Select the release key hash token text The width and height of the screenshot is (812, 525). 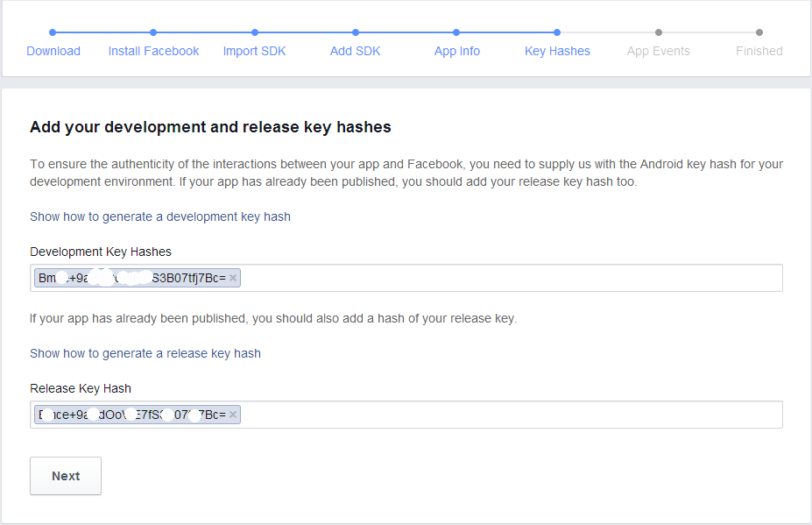132,415
